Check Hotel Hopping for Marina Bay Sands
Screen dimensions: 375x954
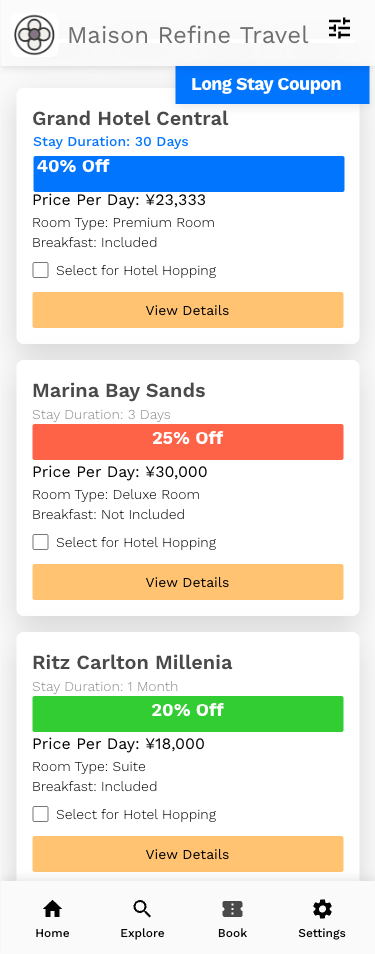pyautogui.click(x=41, y=542)
